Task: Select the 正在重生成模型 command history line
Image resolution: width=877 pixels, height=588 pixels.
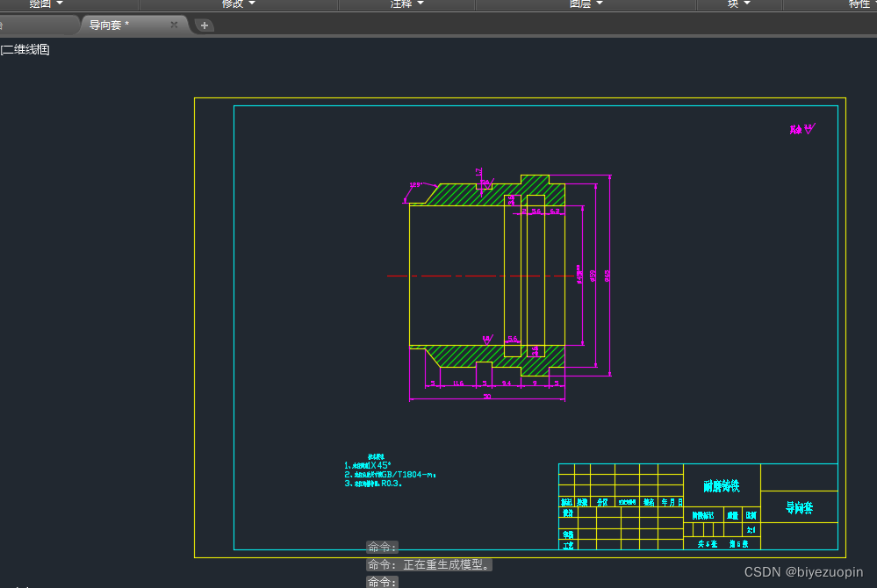Action: coord(429,564)
